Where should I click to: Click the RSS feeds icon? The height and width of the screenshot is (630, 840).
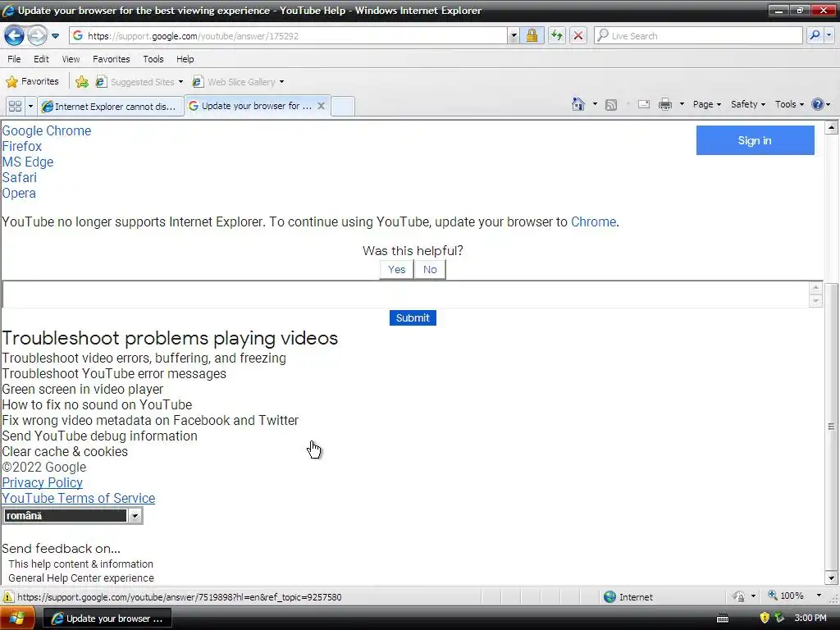click(610, 104)
